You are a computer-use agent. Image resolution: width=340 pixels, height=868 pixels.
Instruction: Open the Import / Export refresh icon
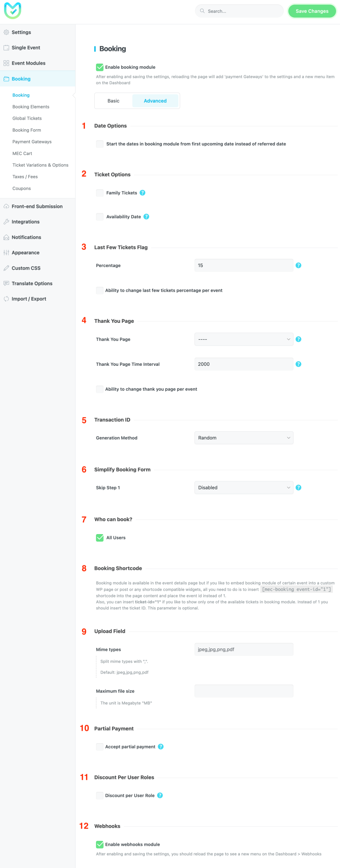[6, 298]
